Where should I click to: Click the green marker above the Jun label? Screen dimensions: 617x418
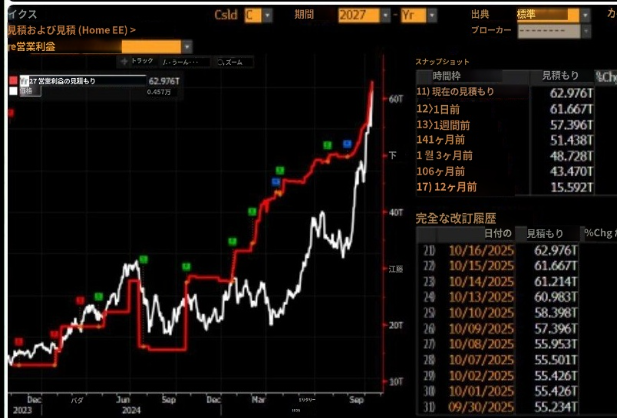click(x=142, y=258)
